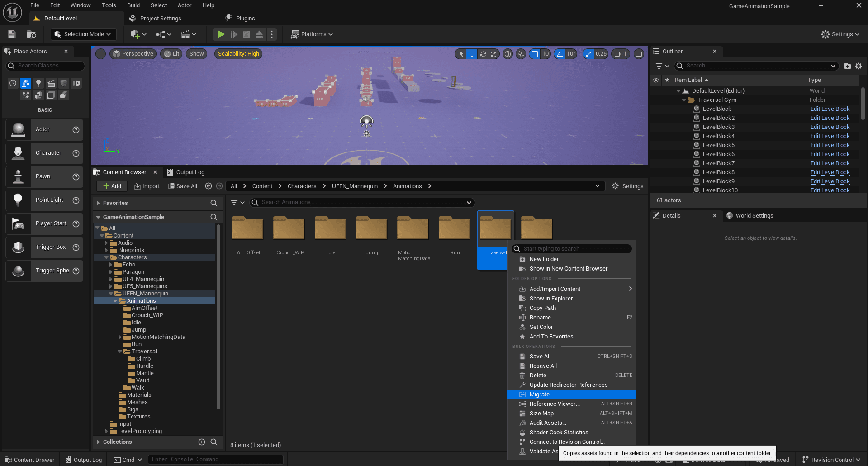Image resolution: width=868 pixels, height=466 pixels.
Task: Click the Enter Console Command field
Action: pos(216,460)
